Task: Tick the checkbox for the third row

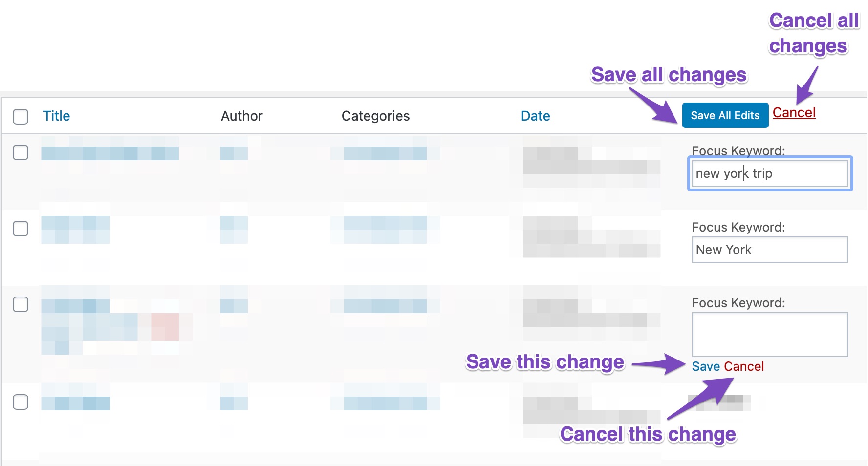Action: pos(21,304)
